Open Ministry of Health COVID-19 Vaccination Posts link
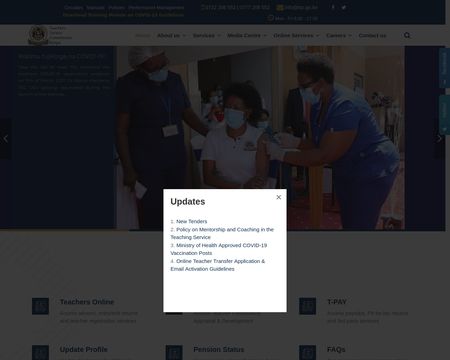Viewport: 450px width, 360px height. tap(219, 249)
